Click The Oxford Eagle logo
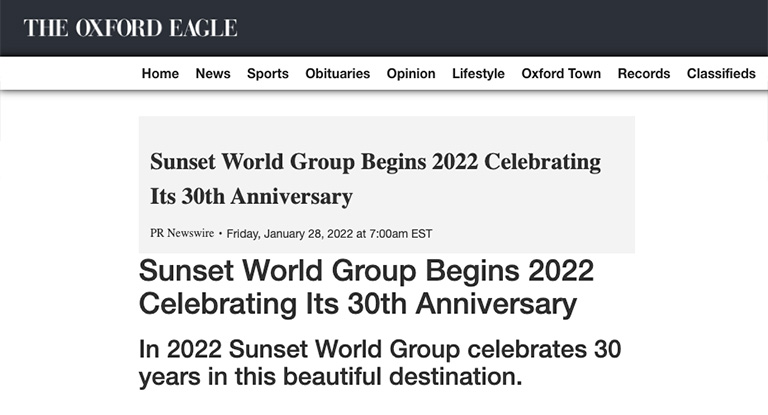The height and width of the screenshot is (415, 768). click(x=130, y=27)
